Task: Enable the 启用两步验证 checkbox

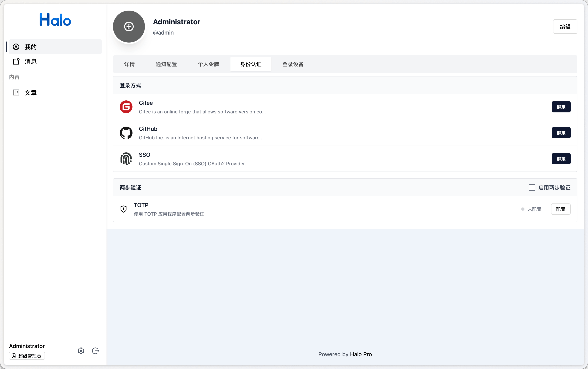Action: (532, 187)
